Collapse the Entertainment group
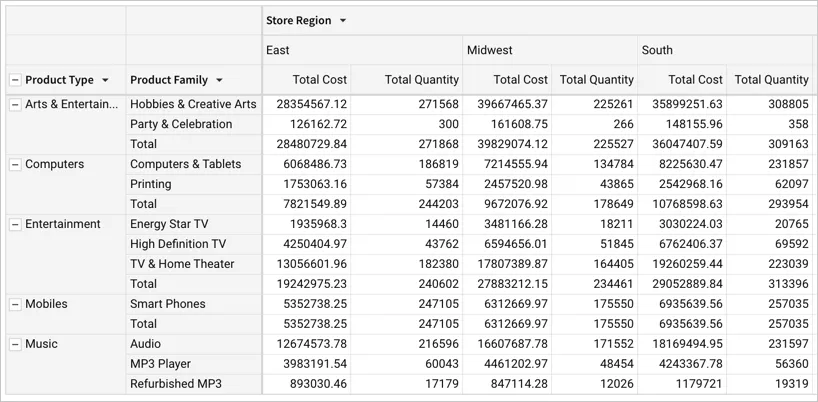The width and height of the screenshot is (818, 402). (x=15, y=225)
